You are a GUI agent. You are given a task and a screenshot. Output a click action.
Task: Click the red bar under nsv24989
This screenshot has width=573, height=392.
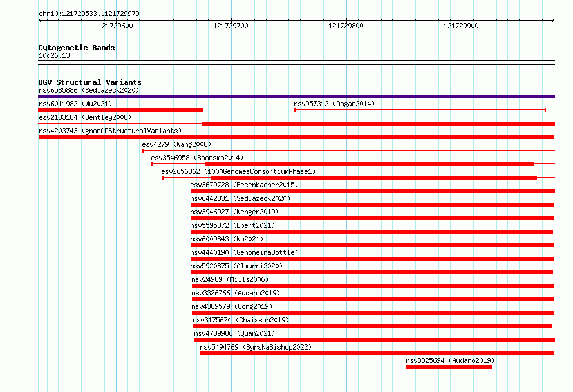pos(373,286)
